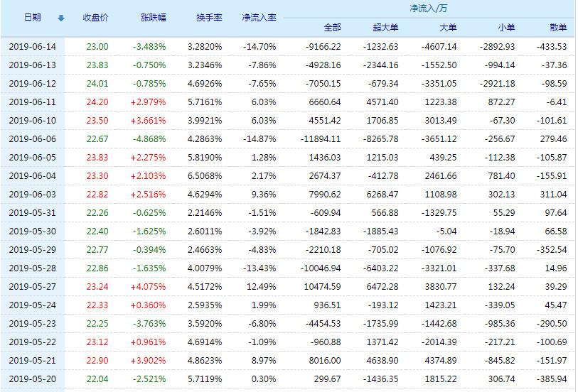
Task: Select the 小单 sub-column header
Action: coord(506,28)
